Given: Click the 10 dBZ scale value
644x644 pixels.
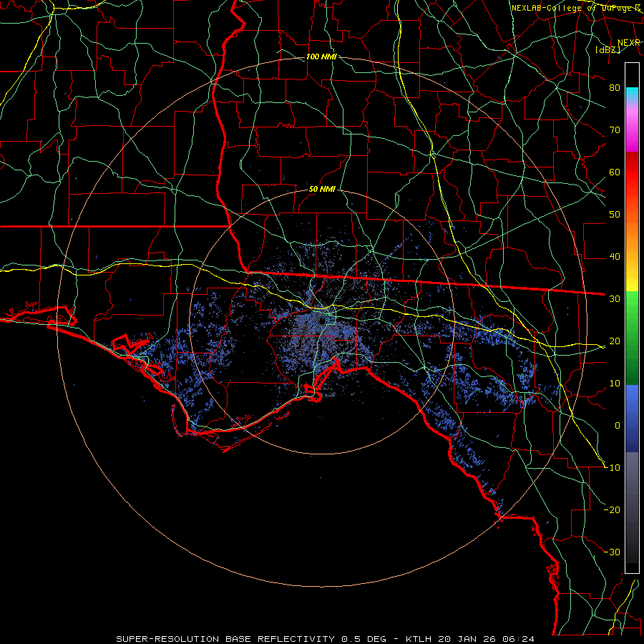Looking at the screenshot, I should point(615,384).
